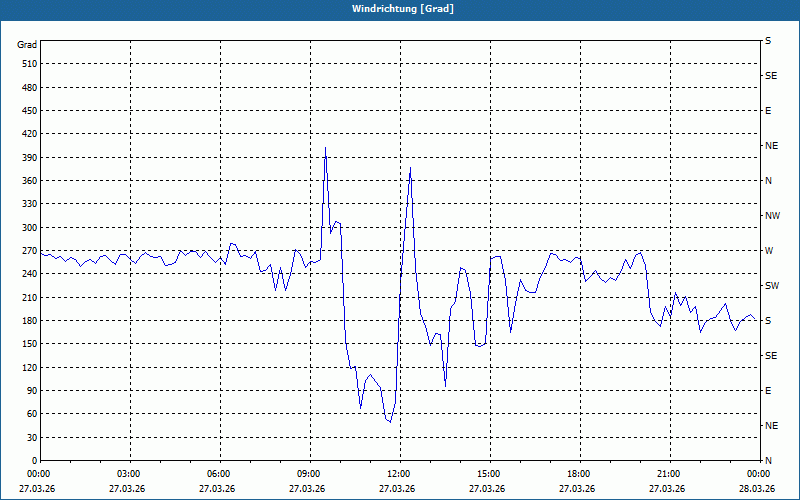
Task: Click the 90 degree axis label
Action: (x=32, y=391)
